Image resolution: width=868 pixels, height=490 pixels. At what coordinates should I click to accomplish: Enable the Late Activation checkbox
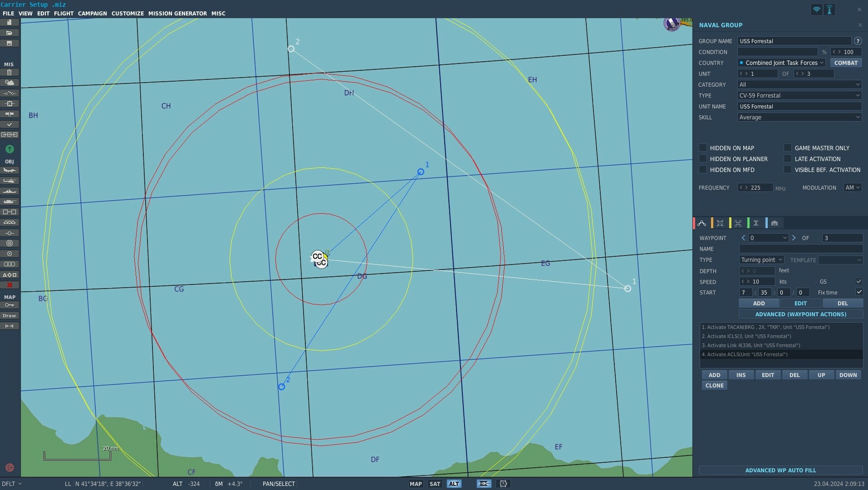pos(788,158)
